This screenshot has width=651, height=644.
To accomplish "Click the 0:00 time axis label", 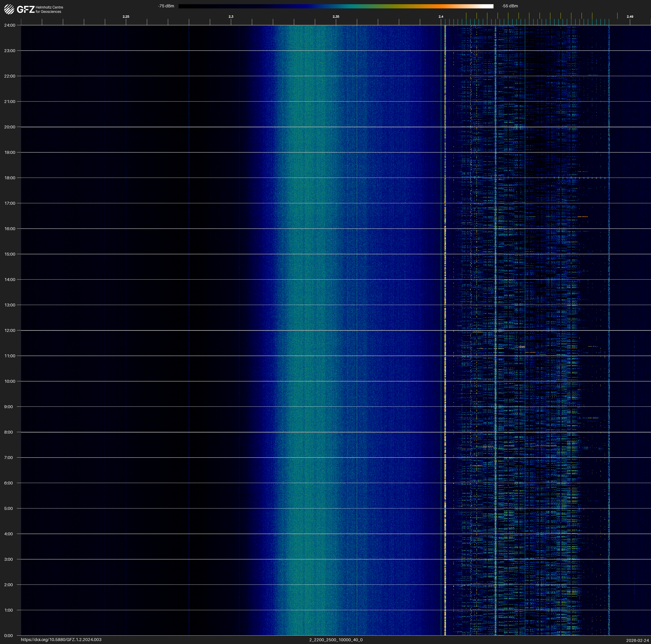I will (x=8, y=636).
